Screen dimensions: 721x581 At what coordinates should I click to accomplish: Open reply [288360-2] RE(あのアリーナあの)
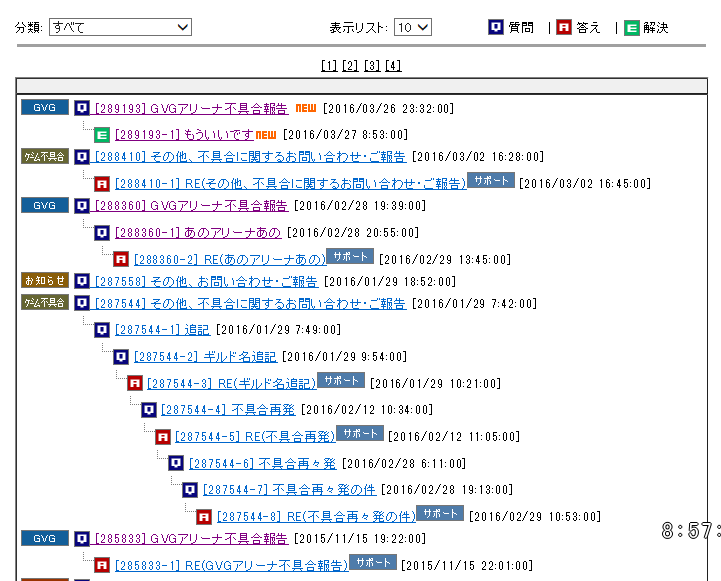coord(230,260)
